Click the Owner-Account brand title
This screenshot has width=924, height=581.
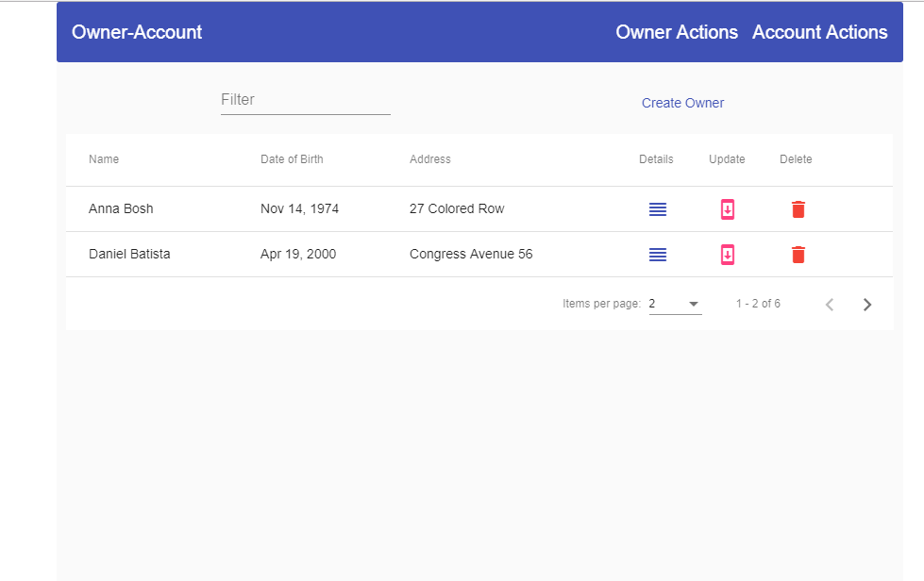[137, 31]
